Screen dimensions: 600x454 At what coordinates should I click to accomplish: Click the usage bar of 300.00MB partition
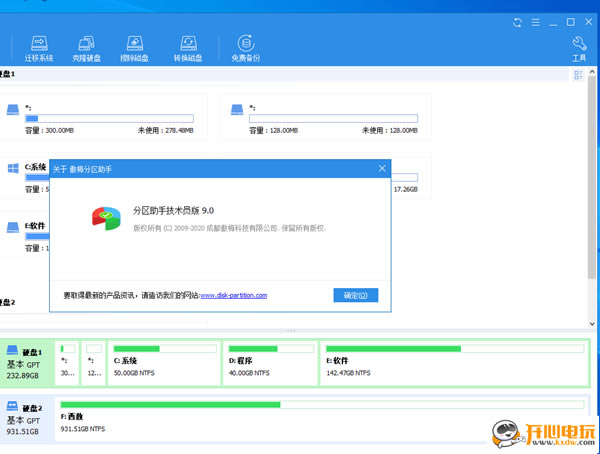point(109,118)
